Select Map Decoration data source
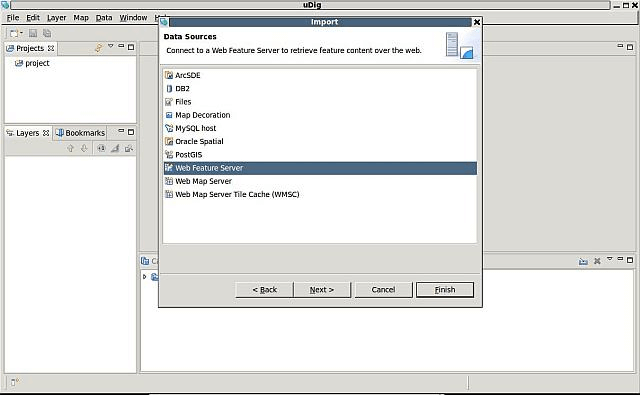Image resolution: width=640 pixels, height=395 pixels. [320, 115]
